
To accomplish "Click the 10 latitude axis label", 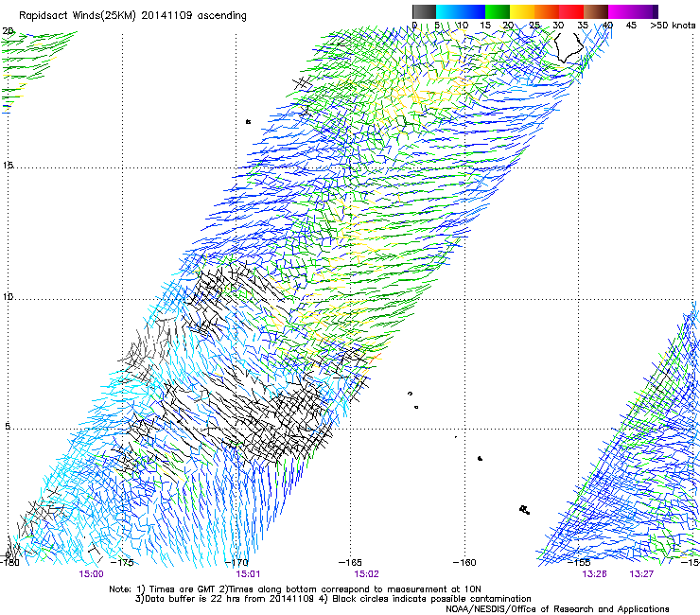I will [x=8, y=297].
